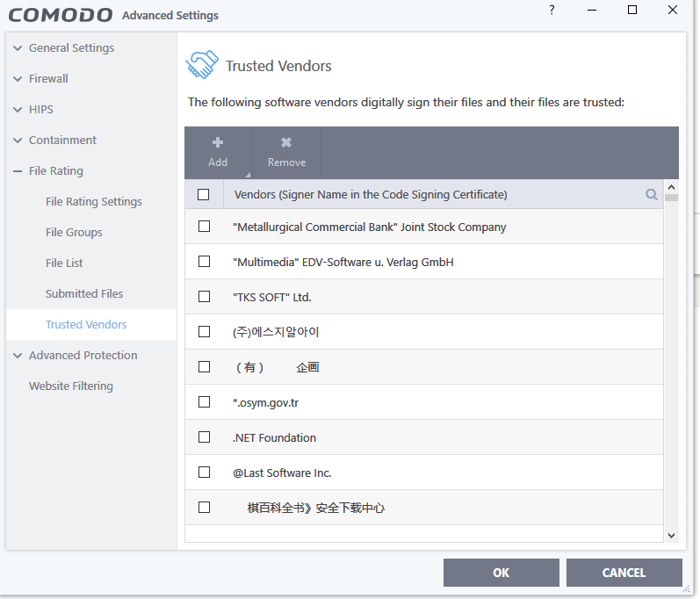Open File Rating Settings page

[x=94, y=202]
